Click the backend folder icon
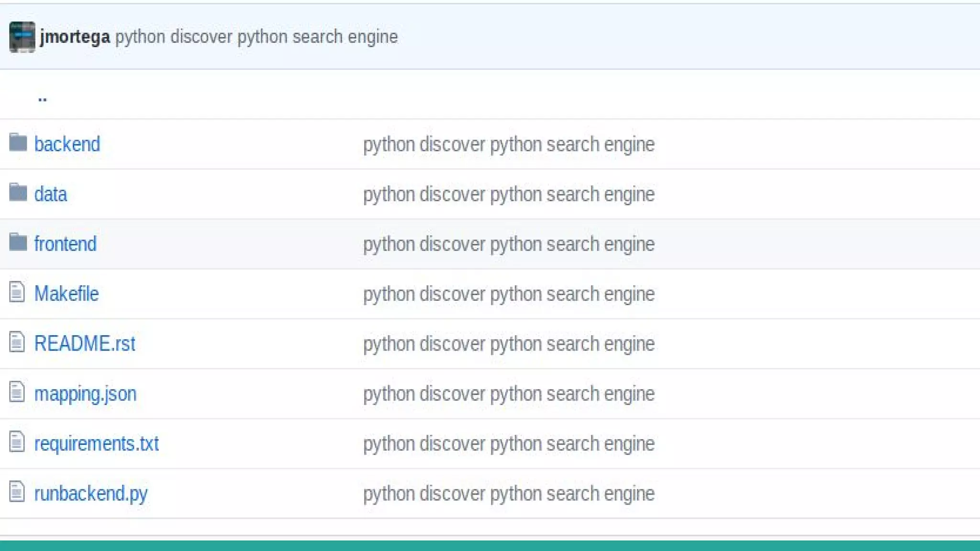The width and height of the screenshot is (980, 551). pos(18,143)
